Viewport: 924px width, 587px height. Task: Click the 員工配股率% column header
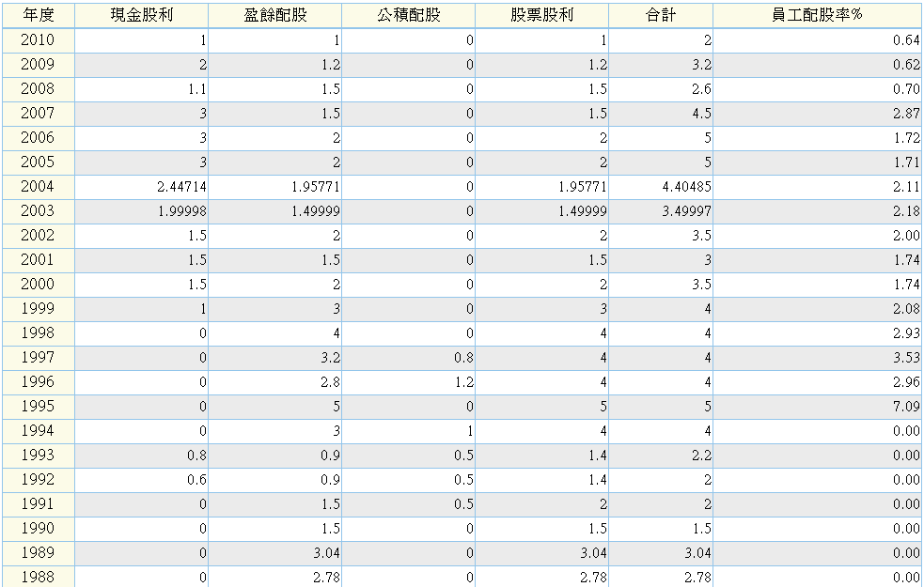click(818, 15)
